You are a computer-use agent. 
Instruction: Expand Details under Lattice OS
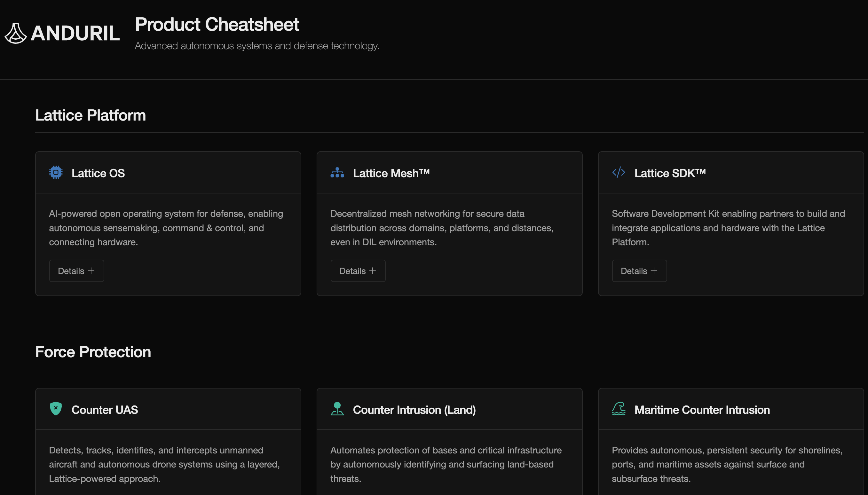point(76,271)
